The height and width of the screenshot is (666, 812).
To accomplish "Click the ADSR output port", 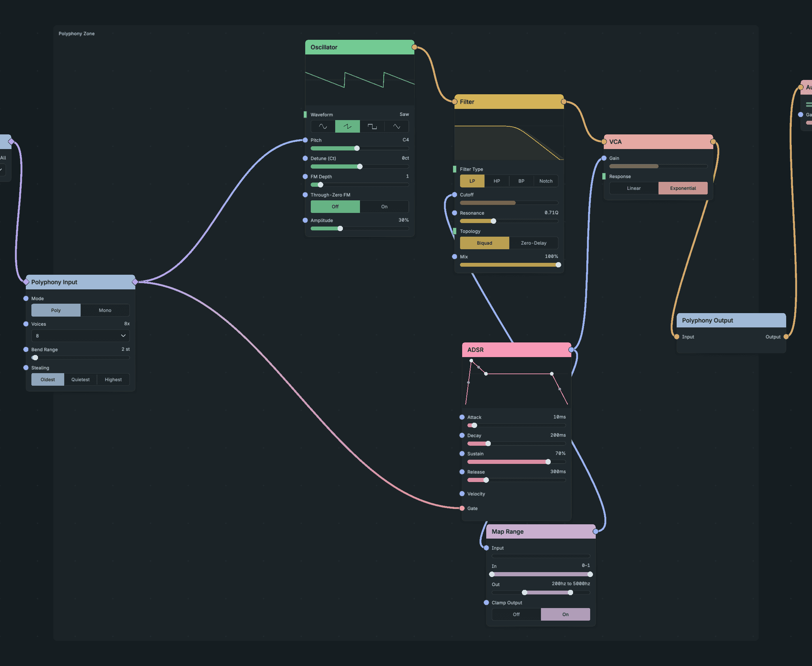I will (571, 349).
